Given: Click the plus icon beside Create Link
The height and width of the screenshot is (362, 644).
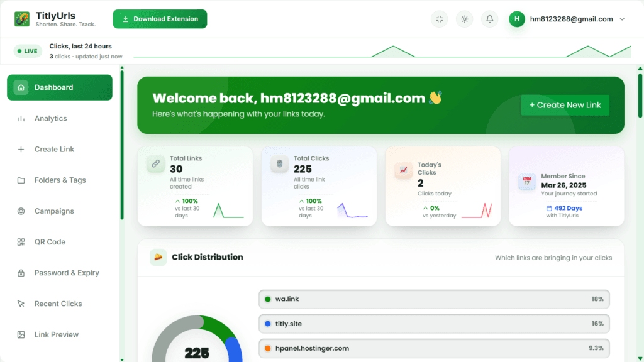Looking at the screenshot, I should coord(21,150).
